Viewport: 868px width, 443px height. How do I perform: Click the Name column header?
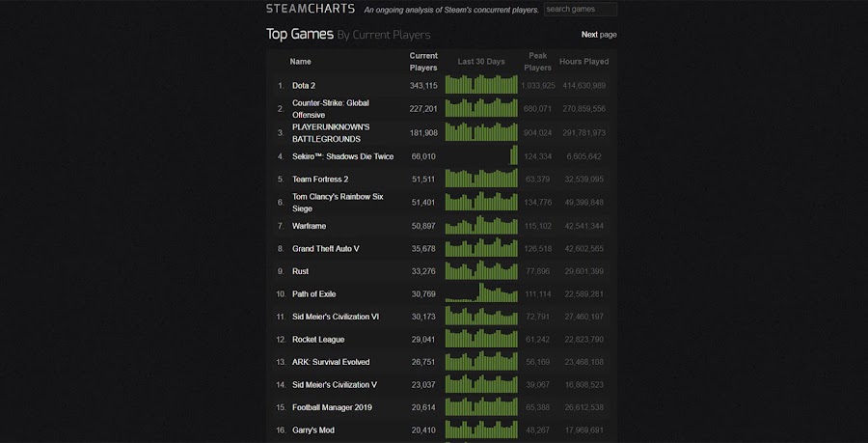301,62
